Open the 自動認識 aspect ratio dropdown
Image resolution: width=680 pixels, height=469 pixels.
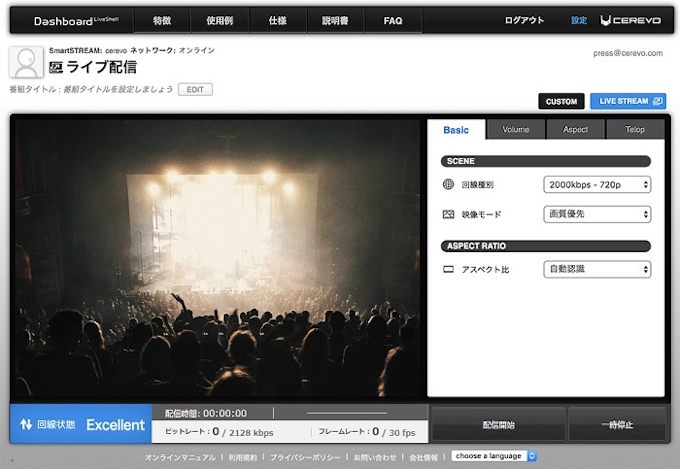pyautogui.click(x=597, y=270)
